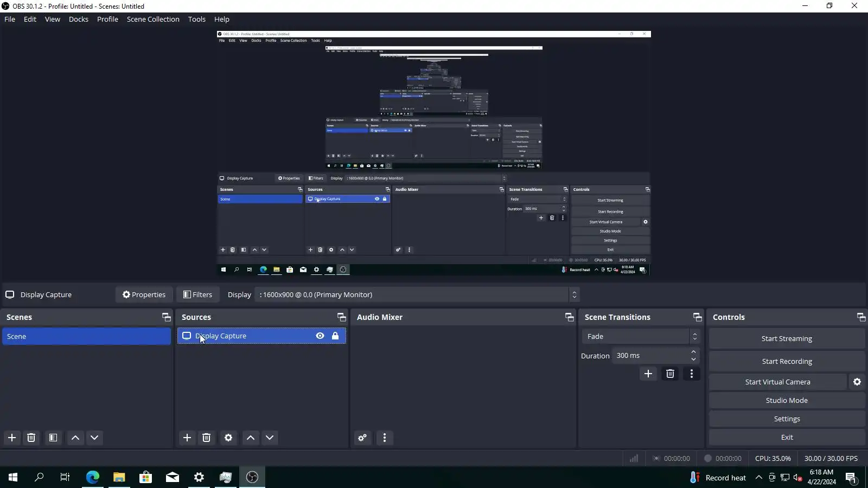Remove the selected source with trash icon
The height and width of the screenshot is (488, 868).
tap(207, 438)
